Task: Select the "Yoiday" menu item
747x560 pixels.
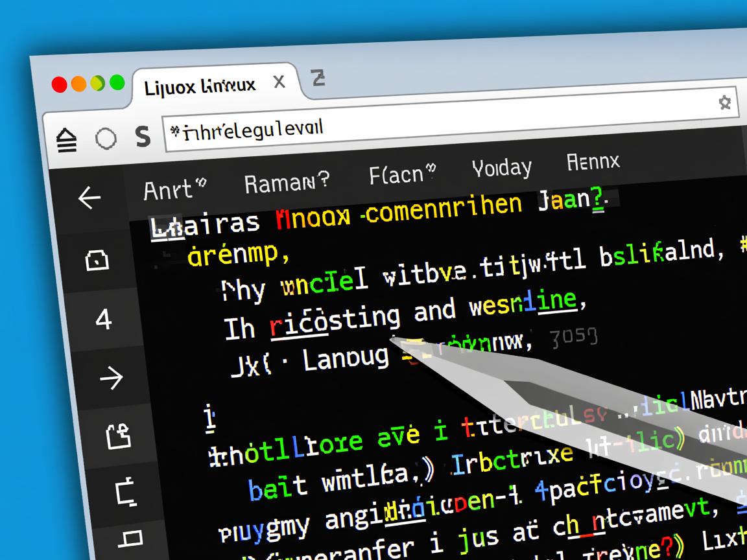Action: coord(501,169)
